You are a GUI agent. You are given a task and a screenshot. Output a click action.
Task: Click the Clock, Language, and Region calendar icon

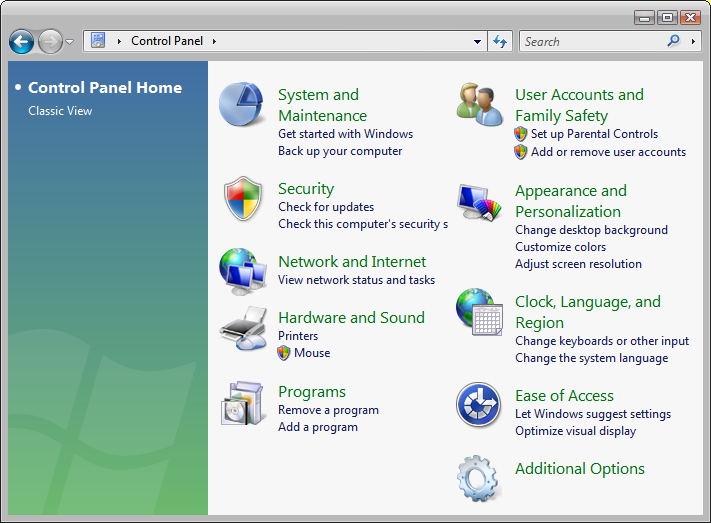479,312
